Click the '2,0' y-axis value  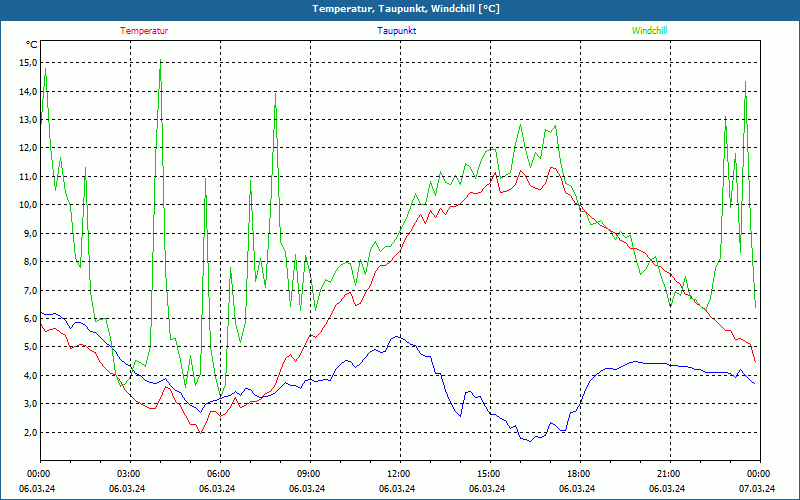[30, 432]
